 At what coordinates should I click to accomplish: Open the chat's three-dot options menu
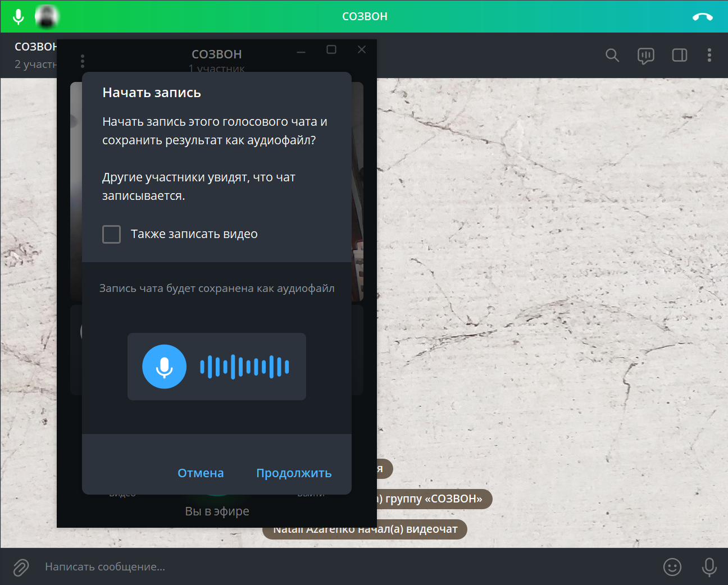pos(709,55)
